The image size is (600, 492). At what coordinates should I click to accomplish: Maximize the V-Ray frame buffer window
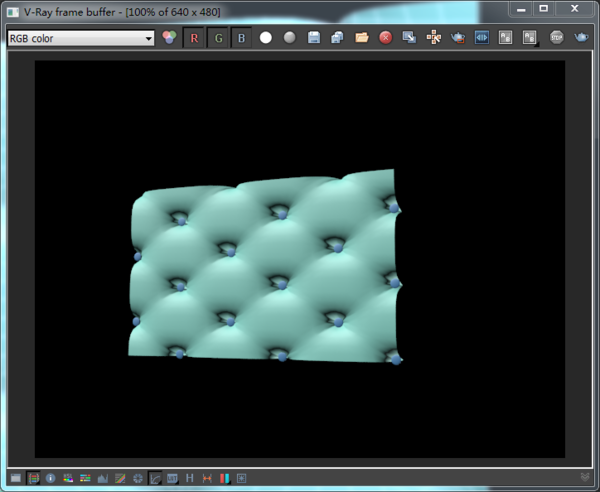click(x=544, y=8)
